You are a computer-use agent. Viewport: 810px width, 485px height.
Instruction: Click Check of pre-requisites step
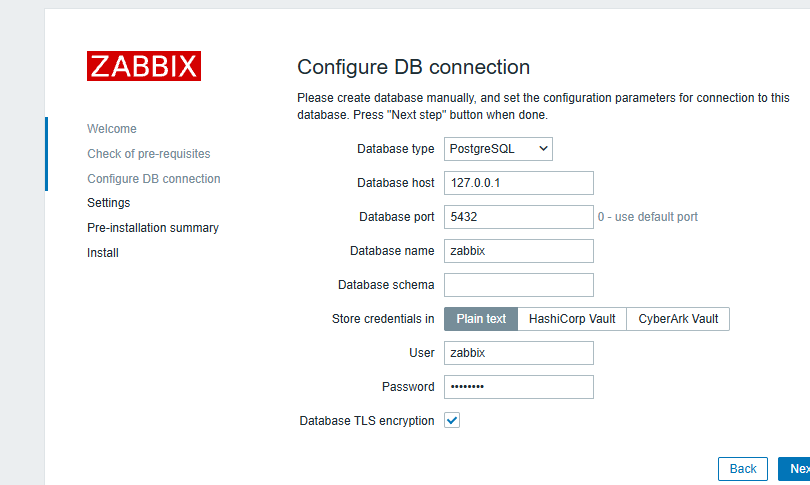tap(149, 154)
